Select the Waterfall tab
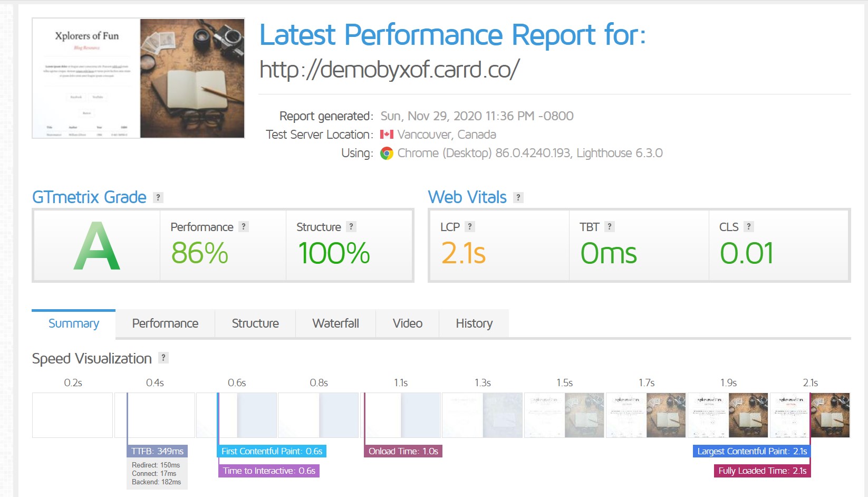 (x=335, y=323)
